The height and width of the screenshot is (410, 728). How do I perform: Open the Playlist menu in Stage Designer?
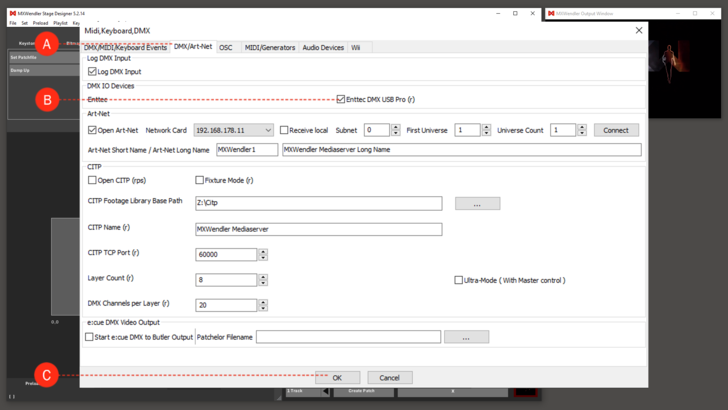pyautogui.click(x=60, y=23)
